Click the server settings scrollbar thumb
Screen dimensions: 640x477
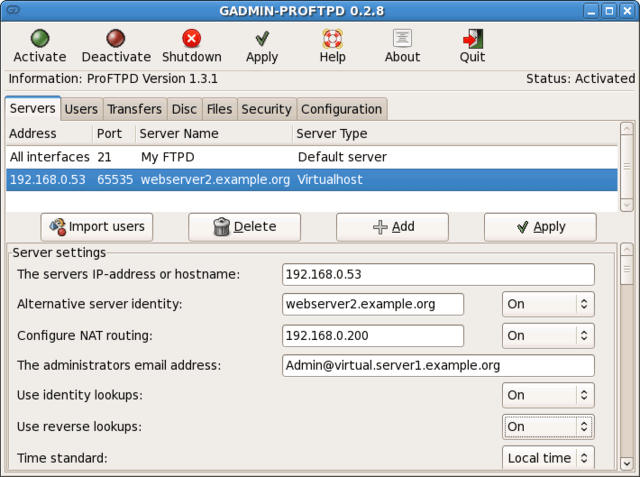[627, 270]
